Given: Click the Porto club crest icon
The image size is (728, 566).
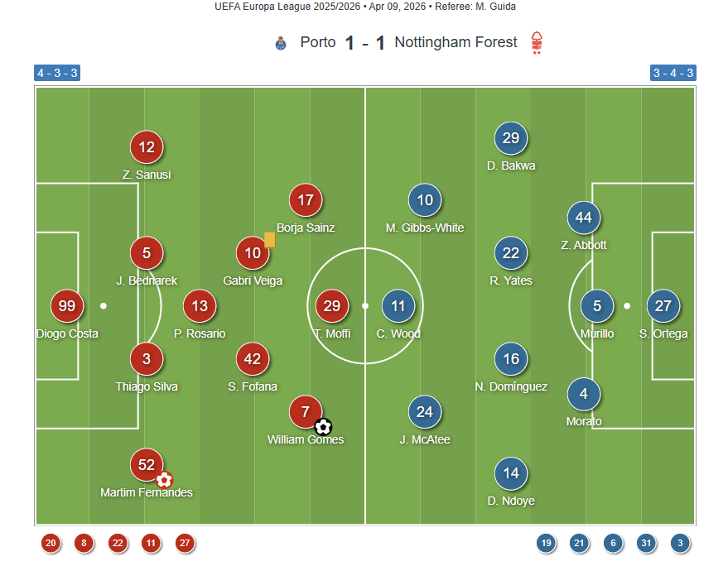Looking at the screenshot, I should coord(280,43).
